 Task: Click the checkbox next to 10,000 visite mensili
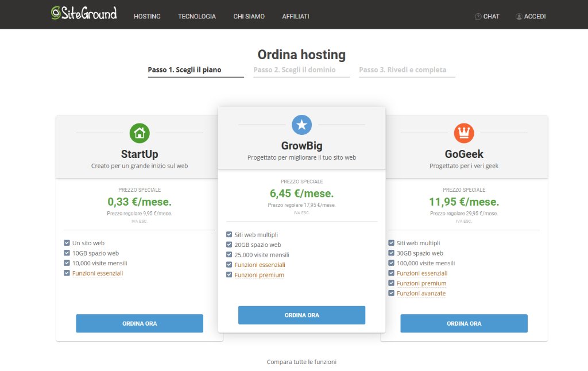coord(67,263)
